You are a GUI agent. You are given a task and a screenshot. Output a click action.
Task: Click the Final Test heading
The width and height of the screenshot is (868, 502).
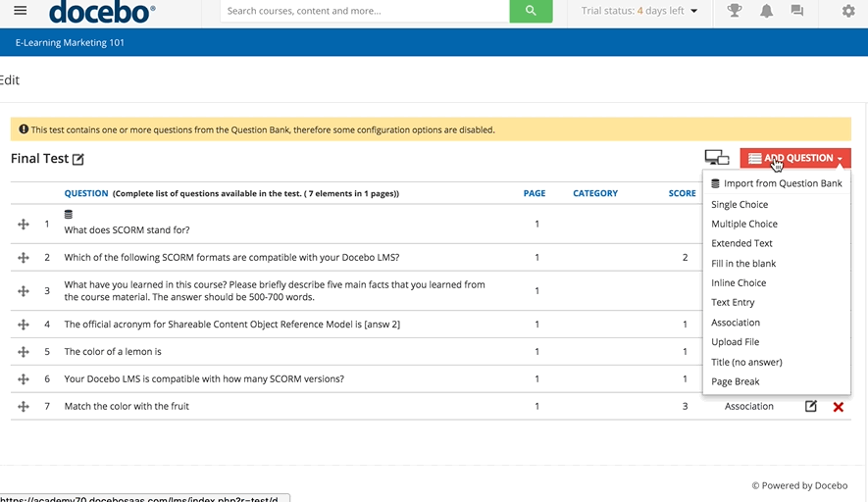pyautogui.click(x=39, y=158)
